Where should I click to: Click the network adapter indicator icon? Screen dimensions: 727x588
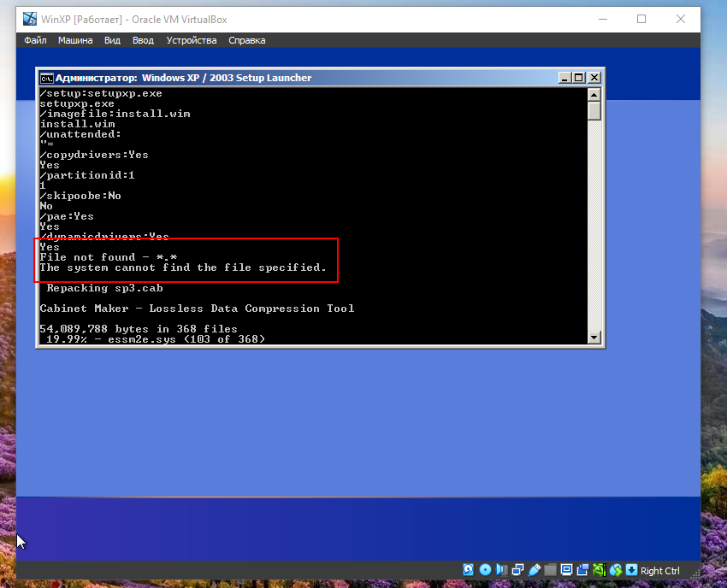pyautogui.click(x=518, y=570)
